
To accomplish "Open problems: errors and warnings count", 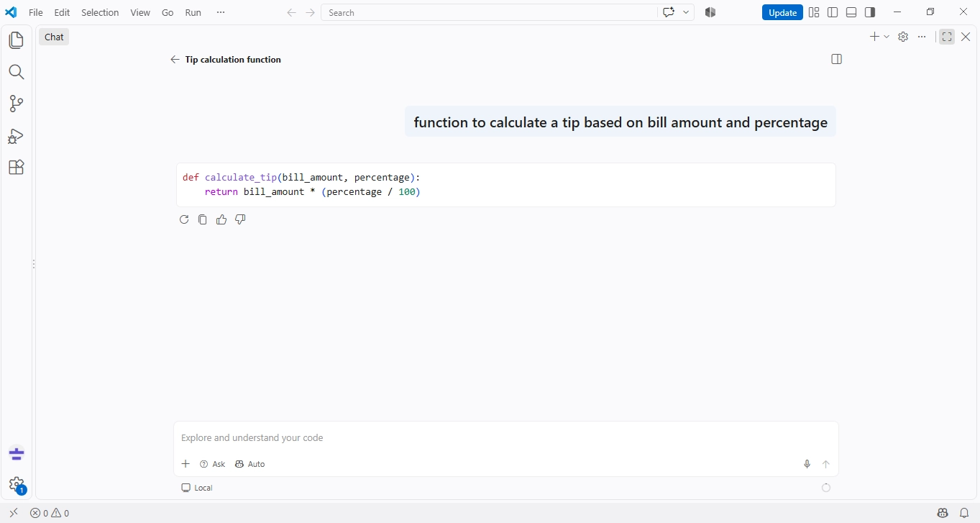I will pyautogui.click(x=50, y=513).
